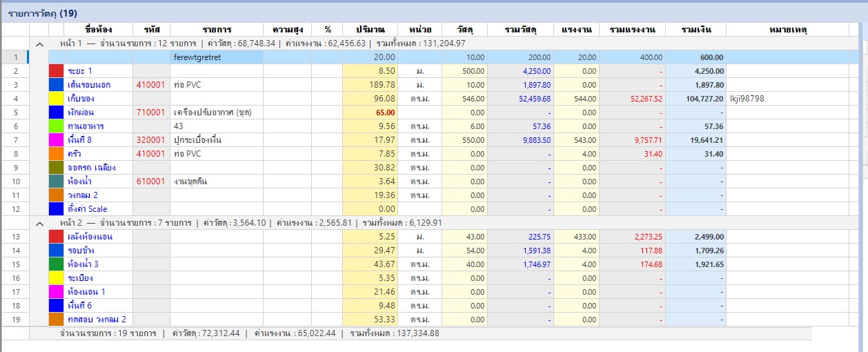The width and height of the screenshot is (868, 352).
Task: Click code 610001 cell
Action: (x=152, y=182)
